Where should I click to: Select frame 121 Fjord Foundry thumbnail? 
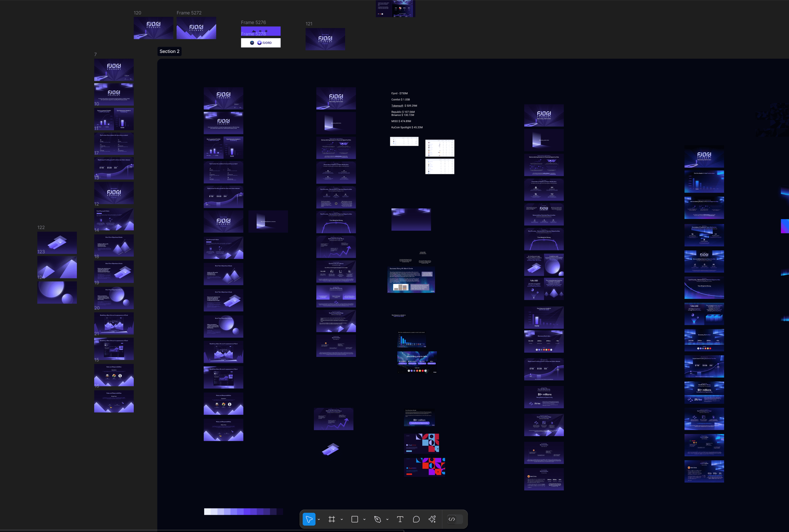point(325,39)
